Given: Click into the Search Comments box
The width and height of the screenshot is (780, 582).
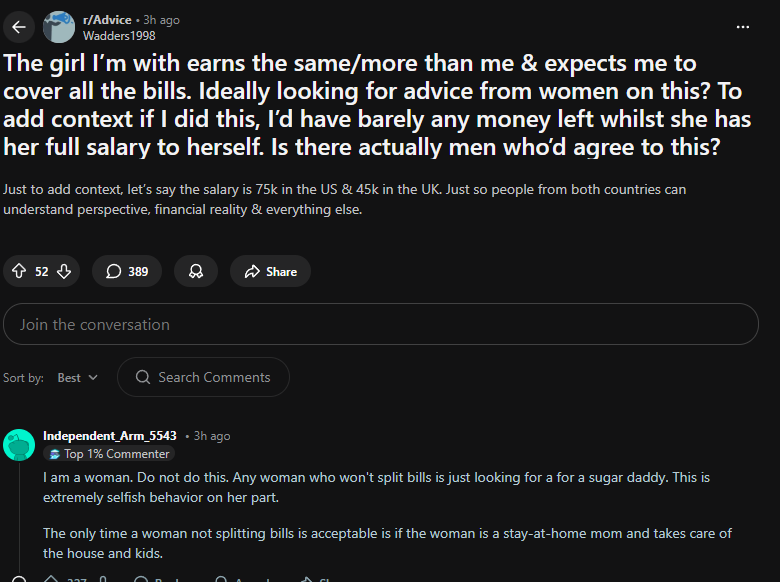Looking at the screenshot, I should pyautogui.click(x=214, y=377).
